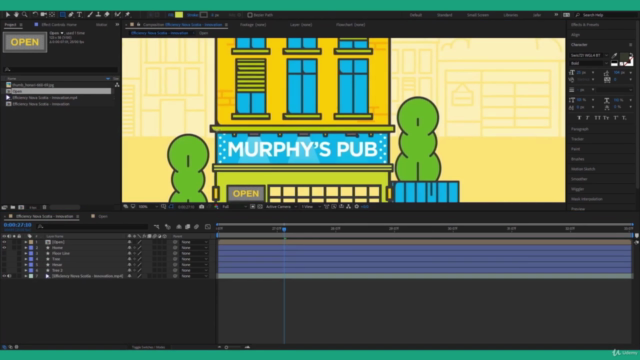
Task: Enable frame blending icon in timeline
Action: (x=187, y=227)
